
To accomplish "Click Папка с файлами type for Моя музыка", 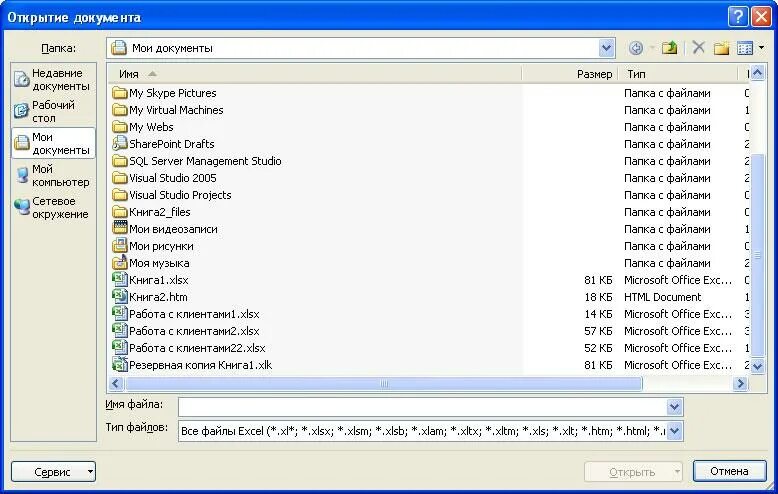I will tap(667, 263).
